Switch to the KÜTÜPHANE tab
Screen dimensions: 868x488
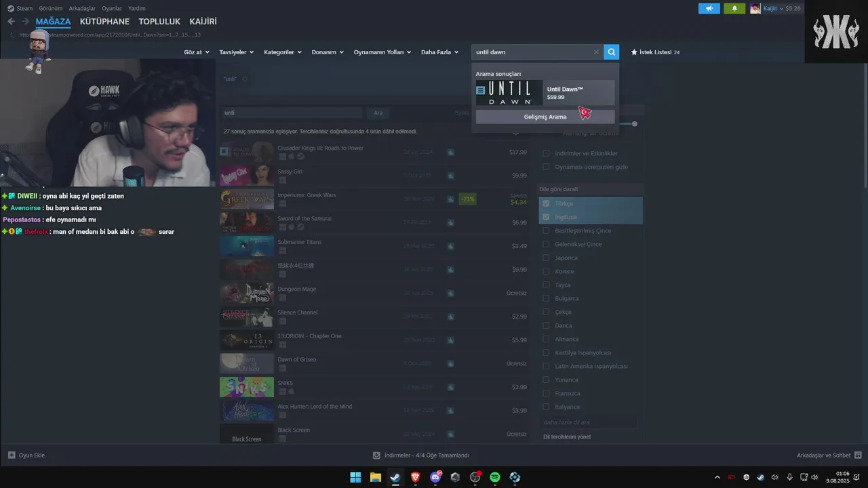104,22
